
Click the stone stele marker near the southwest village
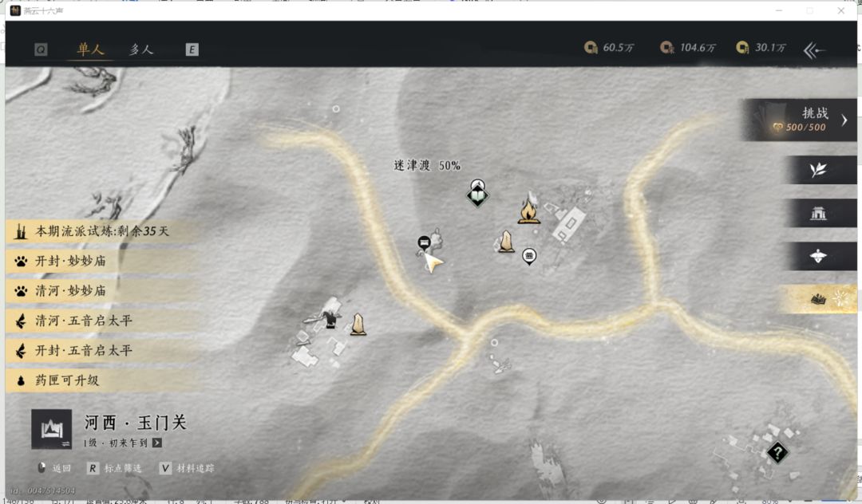(x=358, y=324)
